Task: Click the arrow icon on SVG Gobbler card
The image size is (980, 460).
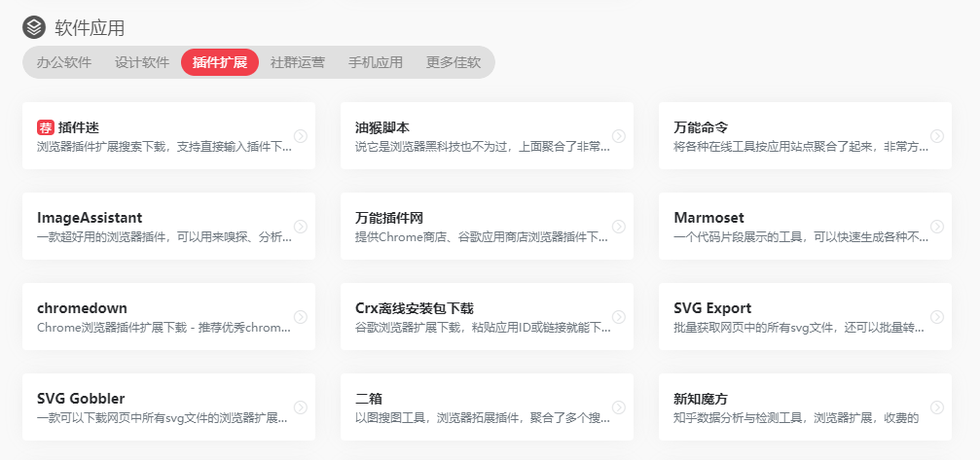Action: 301,407
